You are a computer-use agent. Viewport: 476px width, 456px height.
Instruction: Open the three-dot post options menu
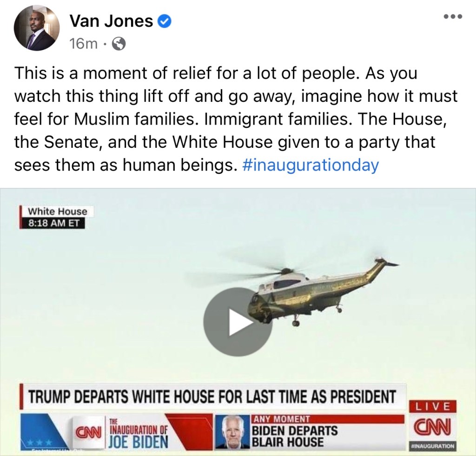click(x=453, y=16)
